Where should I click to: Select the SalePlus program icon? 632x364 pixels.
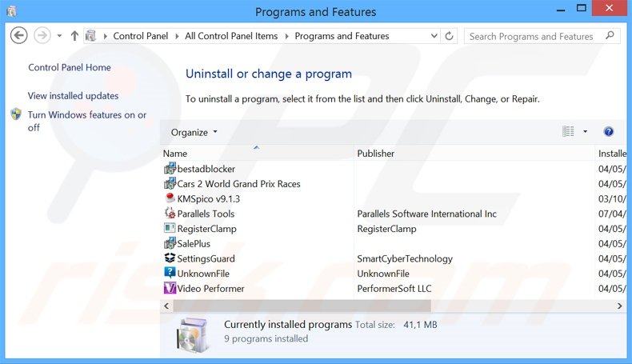point(170,243)
